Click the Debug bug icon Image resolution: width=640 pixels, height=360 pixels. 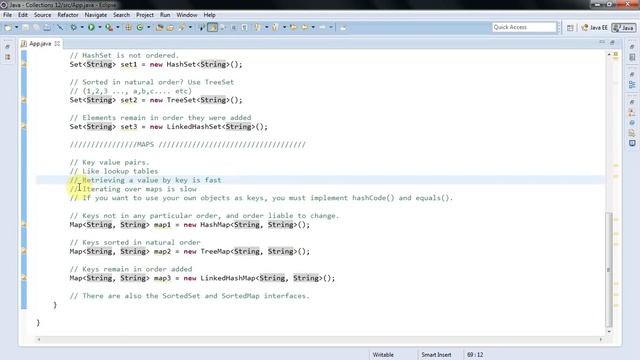coord(73,27)
